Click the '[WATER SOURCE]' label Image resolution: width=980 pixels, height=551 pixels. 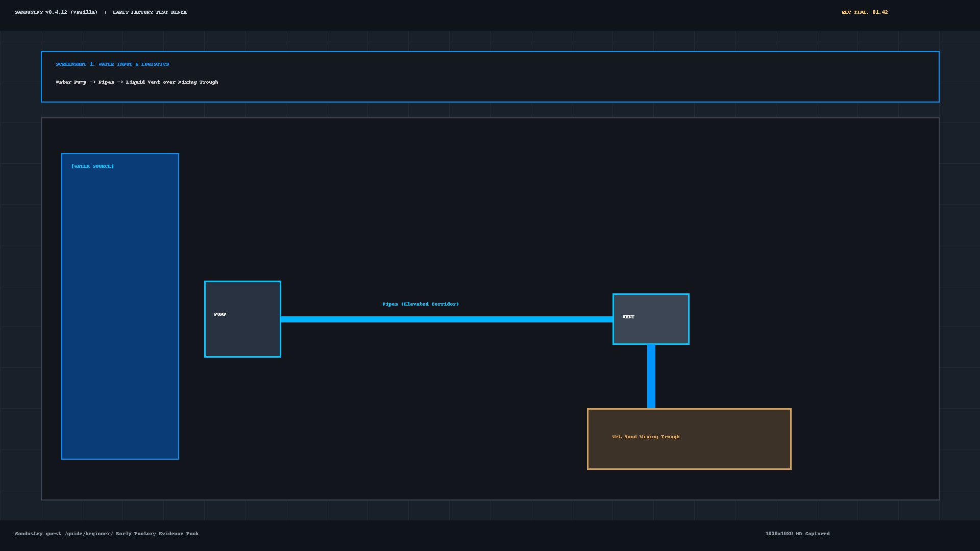pos(92,166)
